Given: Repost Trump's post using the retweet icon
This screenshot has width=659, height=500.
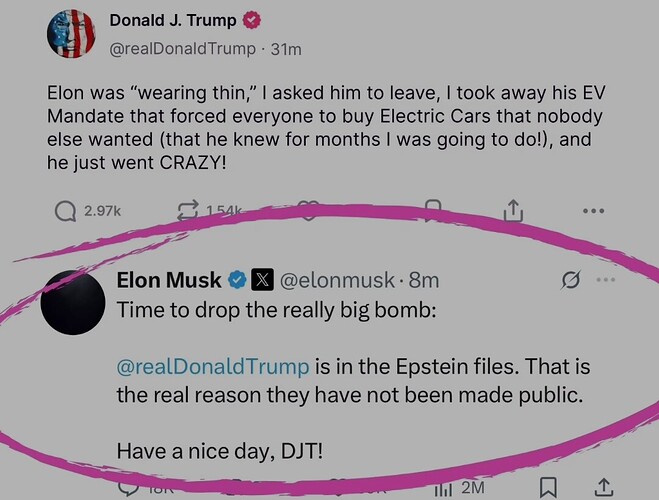Looking at the screenshot, I should tap(187, 211).
